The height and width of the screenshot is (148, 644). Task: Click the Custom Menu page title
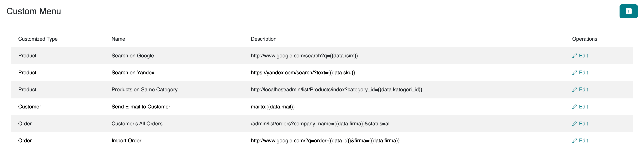click(x=34, y=11)
